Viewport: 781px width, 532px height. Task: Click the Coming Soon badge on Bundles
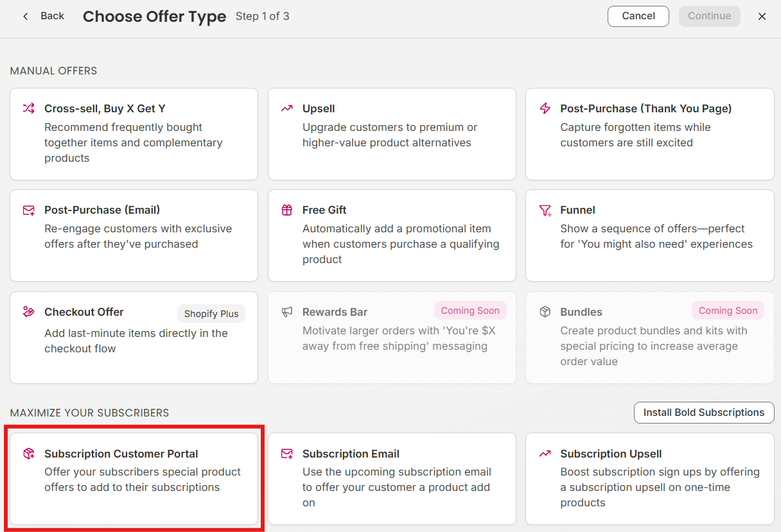pyautogui.click(x=728, y=311)
